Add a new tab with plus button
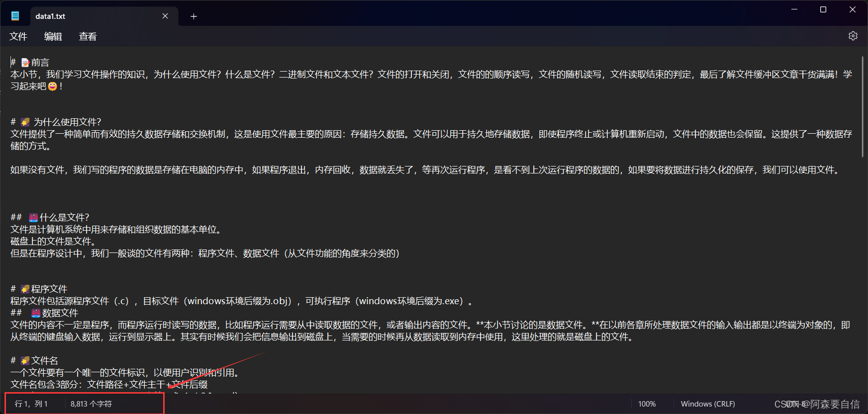Viewport: 868px width, 414px height. point(193,16)
